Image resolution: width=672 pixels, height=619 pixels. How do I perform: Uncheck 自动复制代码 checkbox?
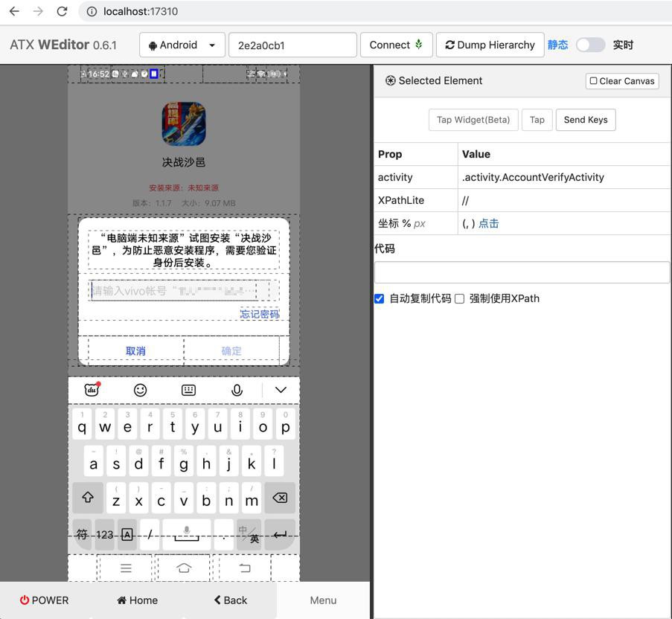pyautogui.click(x=380, y=298)
